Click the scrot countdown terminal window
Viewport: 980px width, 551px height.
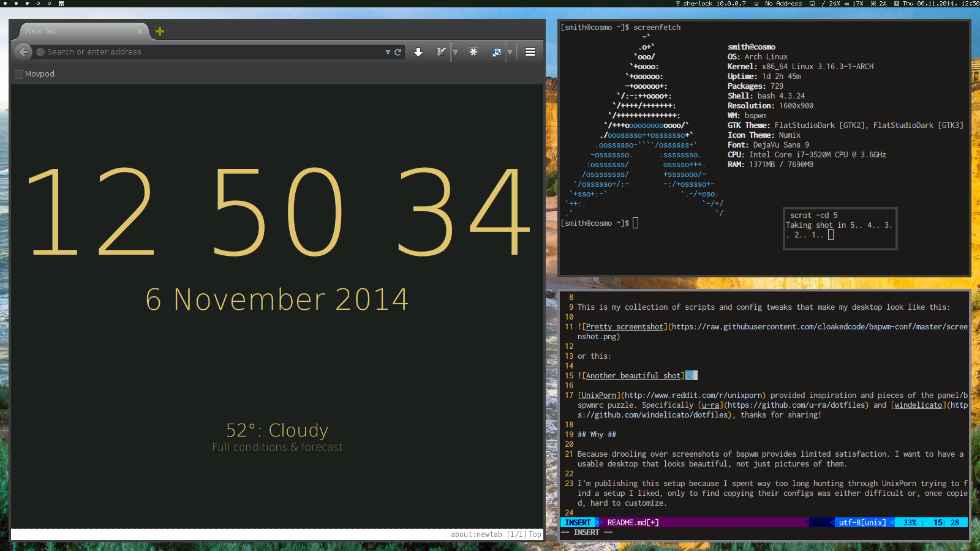click(x=840, y=228)
